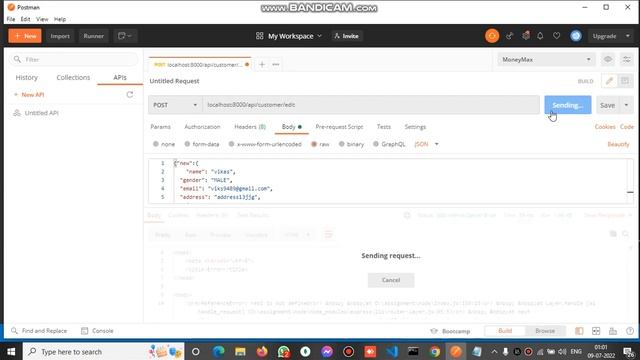Open Google Chrome from taskbar
The height and width of the screenshot is (360, 640).
[x=435, y=351]
